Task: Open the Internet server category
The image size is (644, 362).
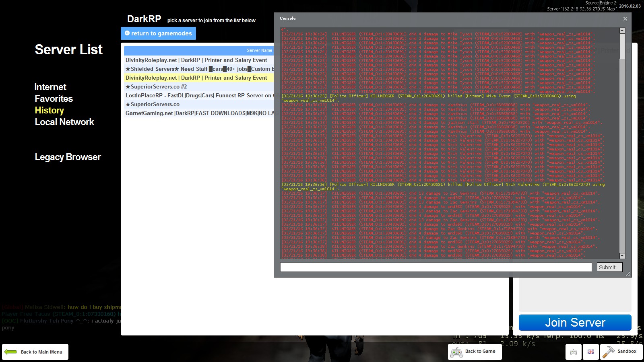Action: click(50, 87)
